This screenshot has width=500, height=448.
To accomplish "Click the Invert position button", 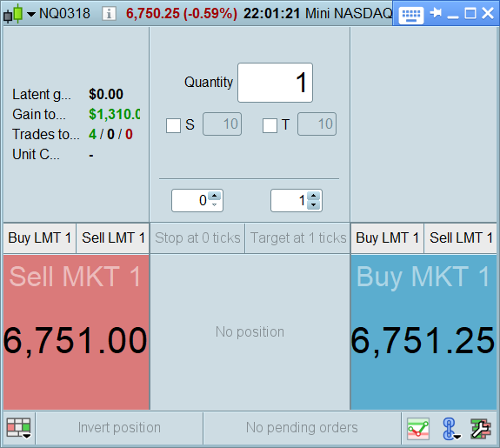I will tap(119, 428).
